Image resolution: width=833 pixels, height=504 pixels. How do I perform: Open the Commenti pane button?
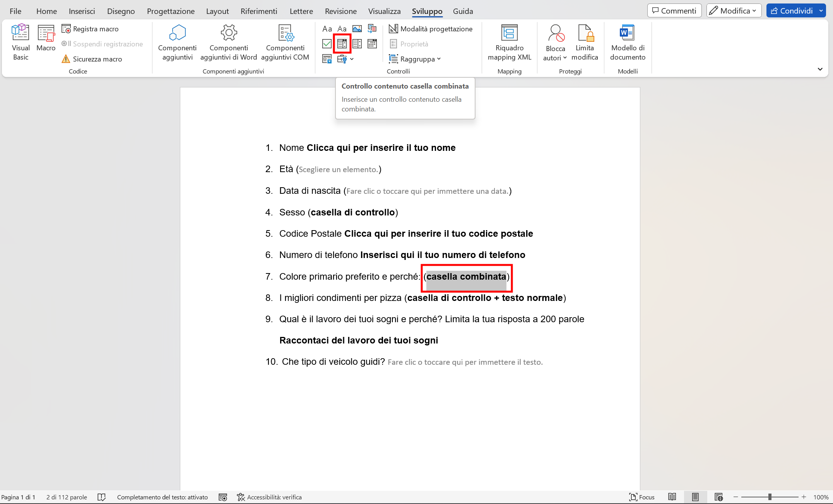point(674,11)
